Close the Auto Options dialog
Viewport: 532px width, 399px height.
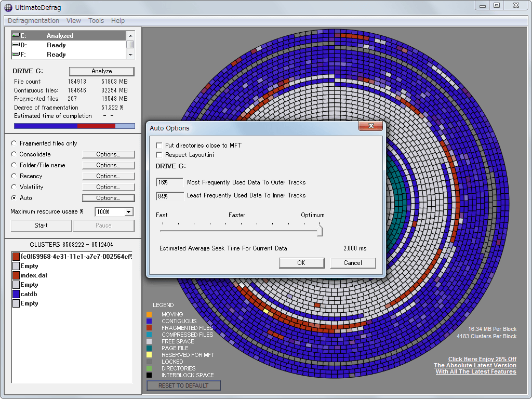point(371,126)
